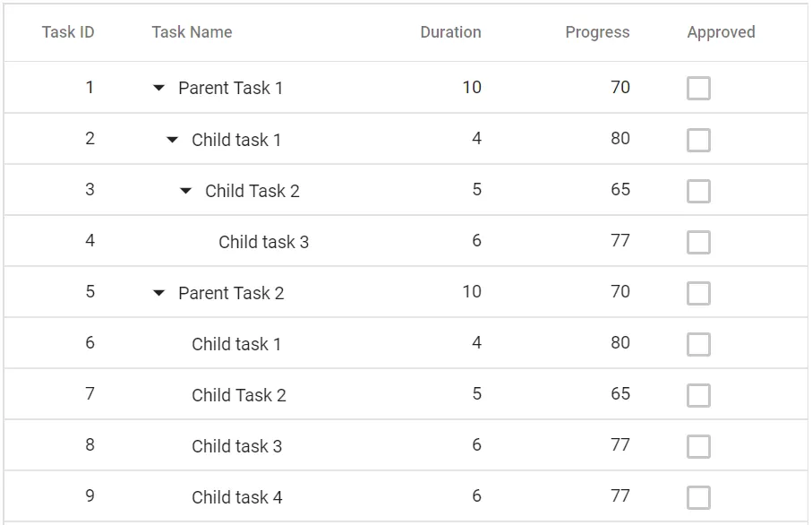Check the Approved box for task ID 8

click(697, 445)
